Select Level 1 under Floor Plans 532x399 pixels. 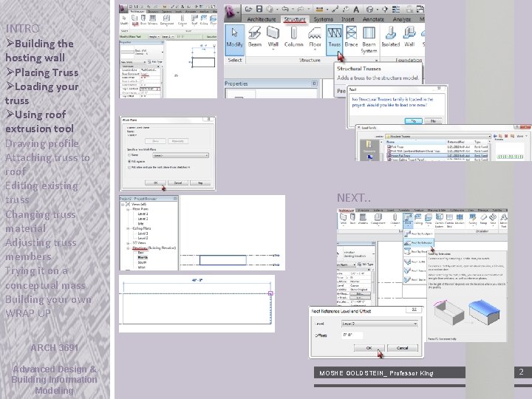(x=143, y=214)
